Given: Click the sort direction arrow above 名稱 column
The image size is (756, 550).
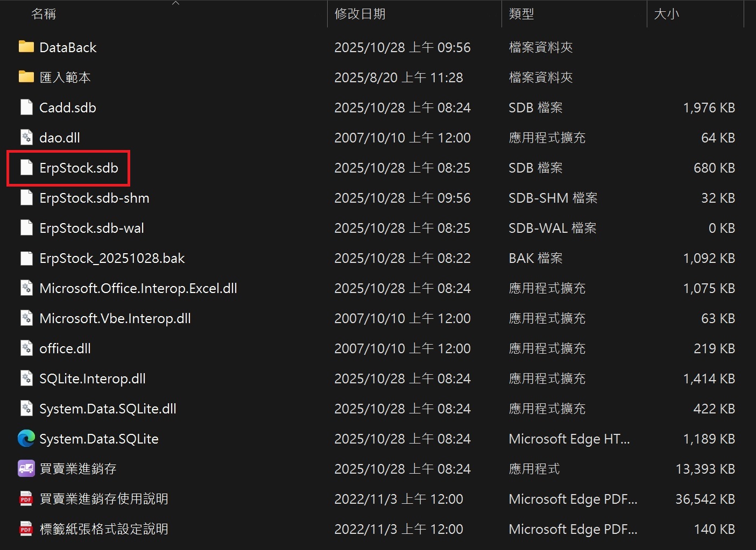Looking at the screenshot, I should (175, 3).
